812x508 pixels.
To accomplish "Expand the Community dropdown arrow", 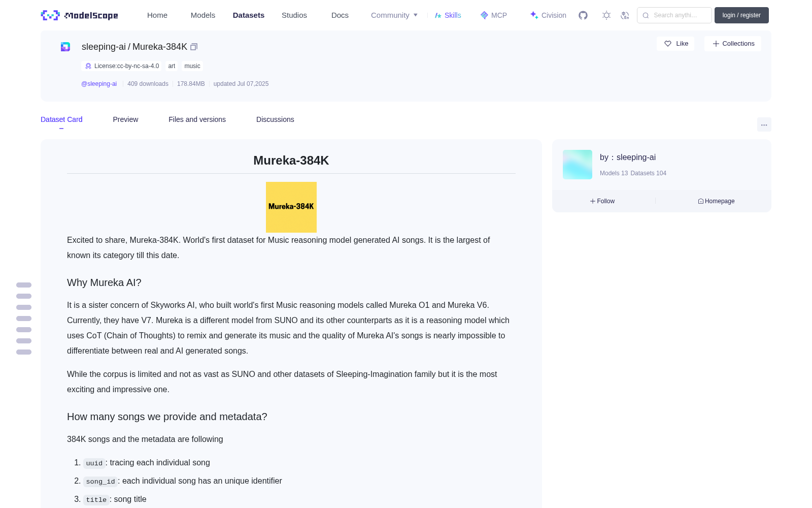I will tap(416, 15).
